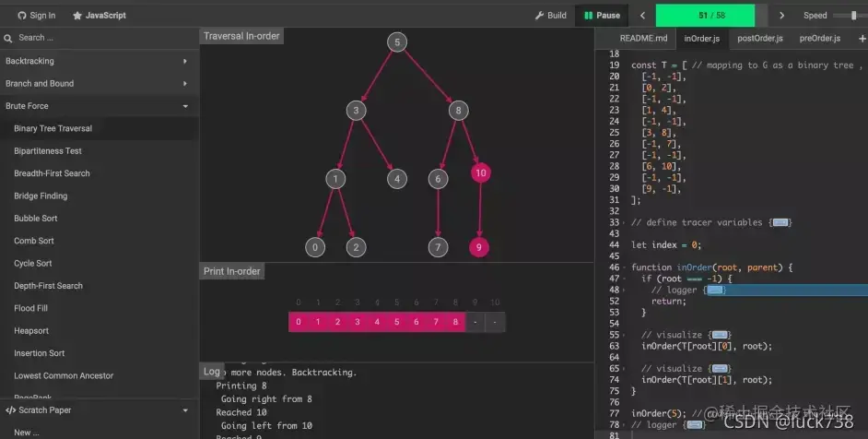Click the star icon next to JavaScript
The width and height of the screenshot is (868, 439).
[77, 16]
